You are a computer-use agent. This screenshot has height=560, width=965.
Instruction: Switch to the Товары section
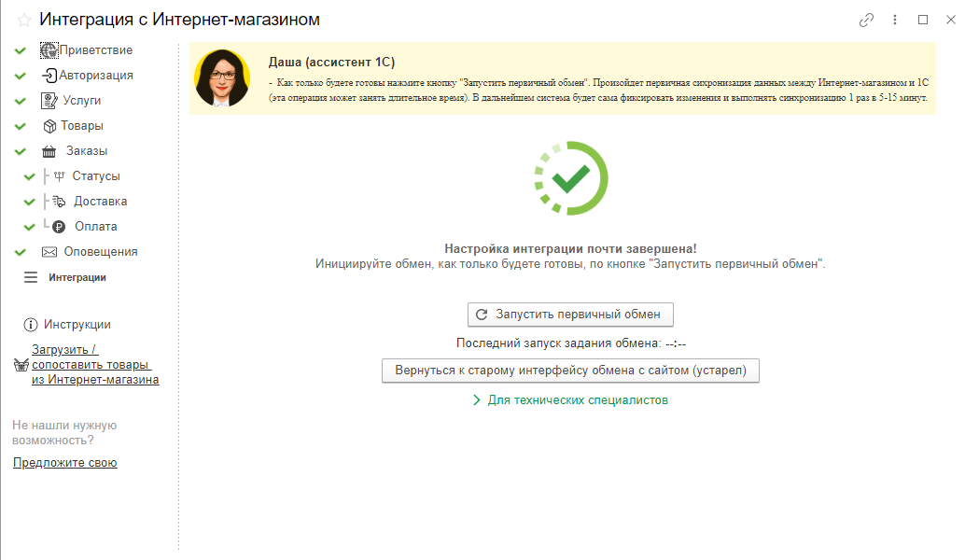[82, 126]
